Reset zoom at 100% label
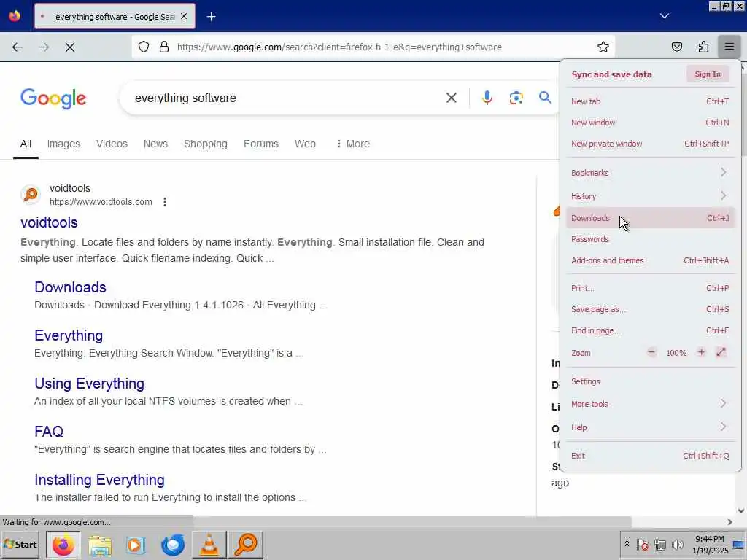This screenshot has height=560, width=747. [676, 353]
